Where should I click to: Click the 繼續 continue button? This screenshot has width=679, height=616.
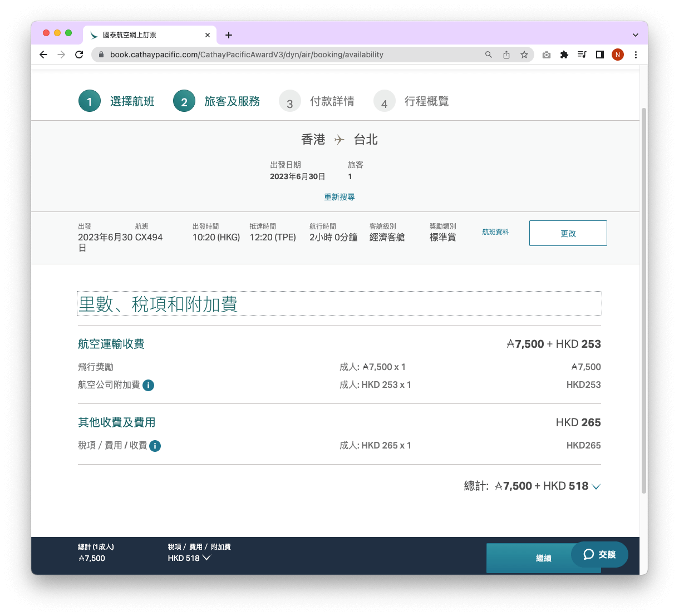click(543, 558)
